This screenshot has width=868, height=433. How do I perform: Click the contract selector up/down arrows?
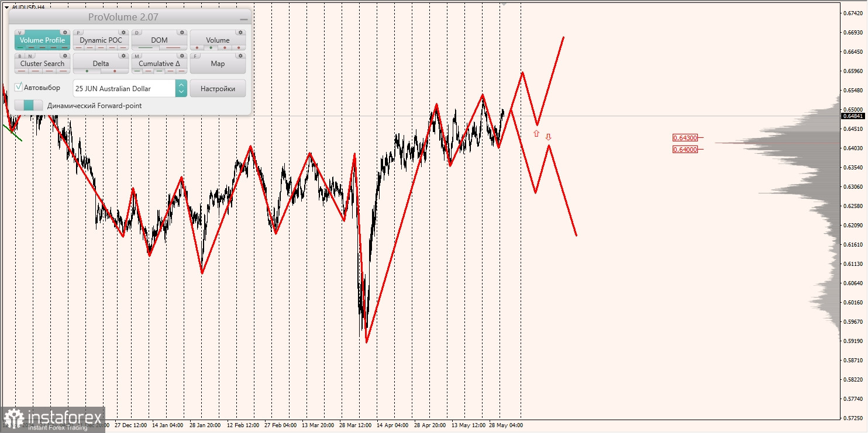(181, 88)
